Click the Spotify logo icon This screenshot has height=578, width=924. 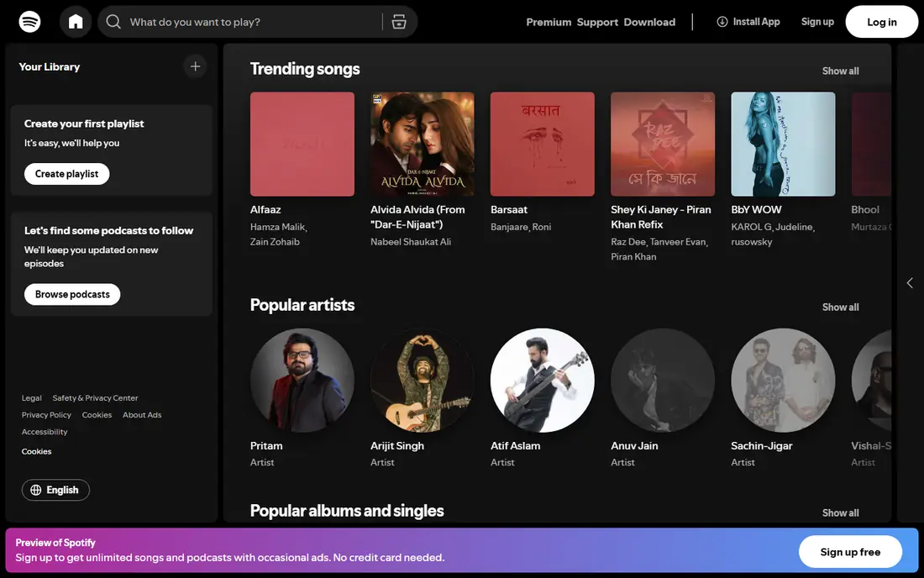pyautogui.click(x=29, y=22)
